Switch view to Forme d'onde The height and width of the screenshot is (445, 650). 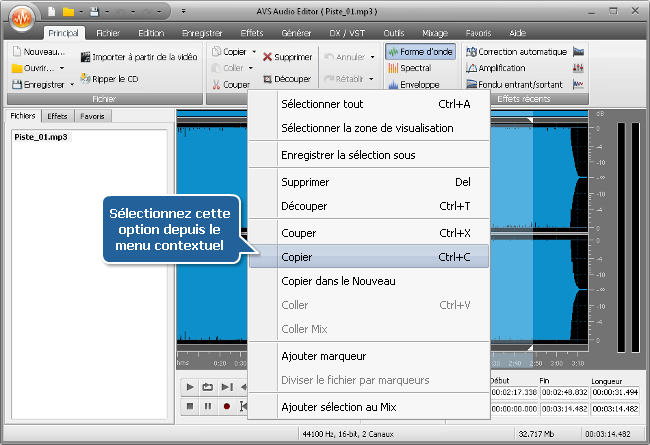420,52
